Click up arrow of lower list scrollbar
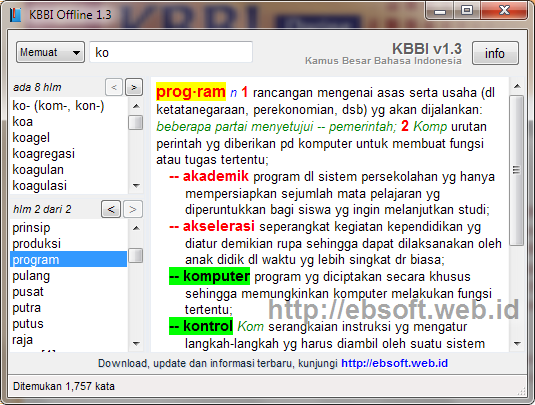The width and height of the screenshot is (535, 405). pyautogui.click(x=136, y=228)
